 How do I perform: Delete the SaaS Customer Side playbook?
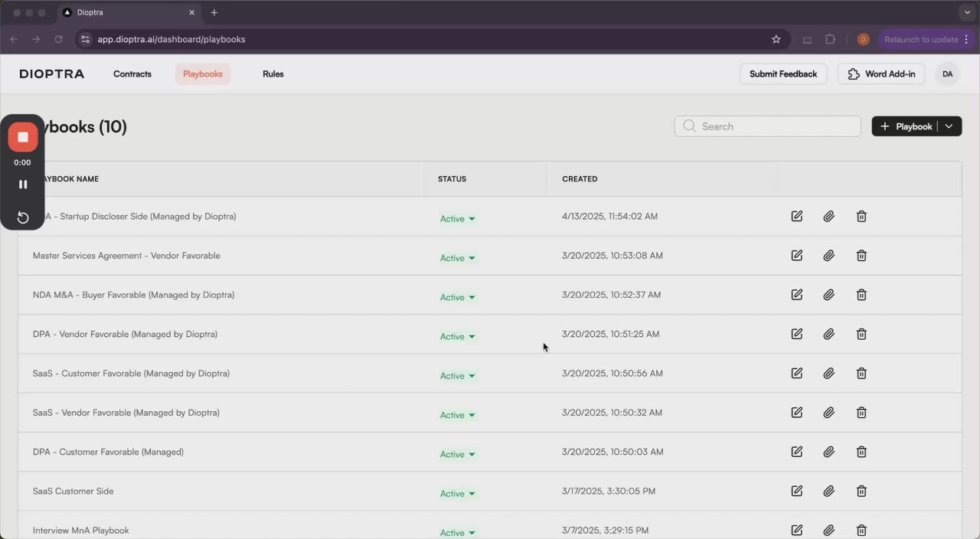click(x=861, y=491)
